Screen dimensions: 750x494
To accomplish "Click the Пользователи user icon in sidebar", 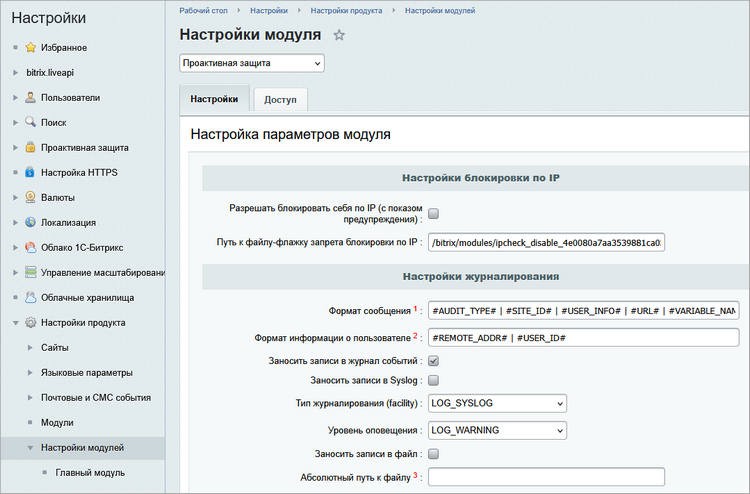I will point(31,97).
